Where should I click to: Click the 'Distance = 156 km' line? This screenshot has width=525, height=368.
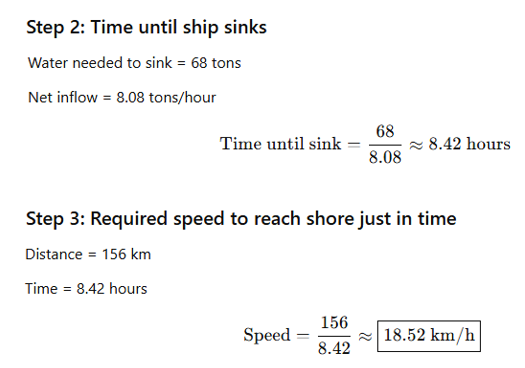(x=88, y=254)
